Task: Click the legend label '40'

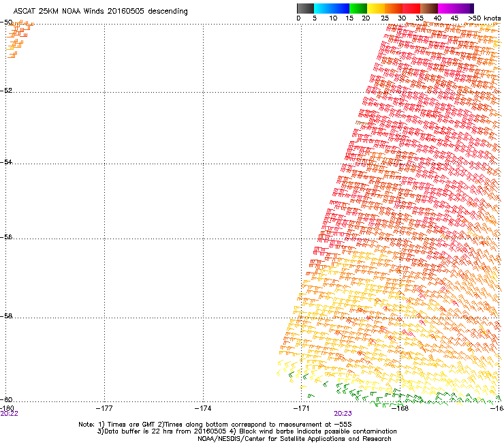Action: [437, 18]
